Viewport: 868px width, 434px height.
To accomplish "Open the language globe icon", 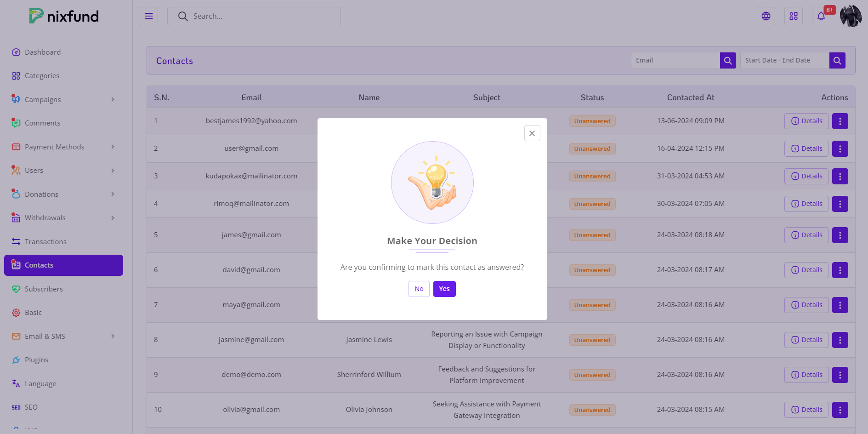I will coord(766,16).
